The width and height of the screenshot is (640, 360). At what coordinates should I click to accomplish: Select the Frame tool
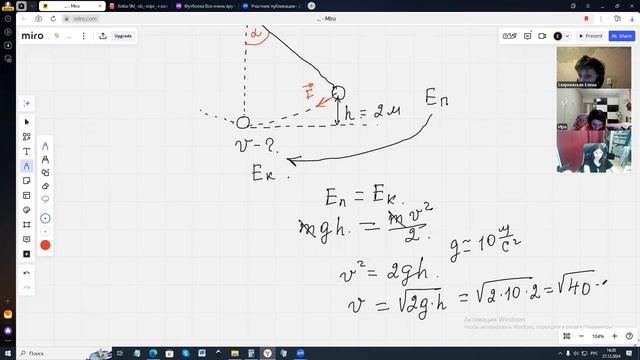click(27, 224)
